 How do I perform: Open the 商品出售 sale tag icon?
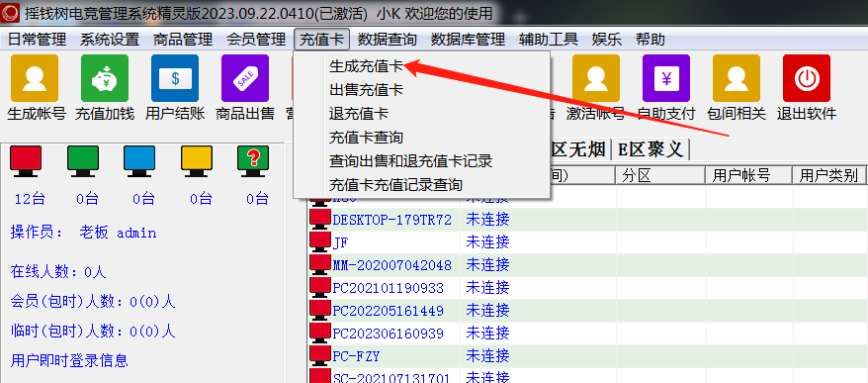pyautogui.click(x=245, y=78)
